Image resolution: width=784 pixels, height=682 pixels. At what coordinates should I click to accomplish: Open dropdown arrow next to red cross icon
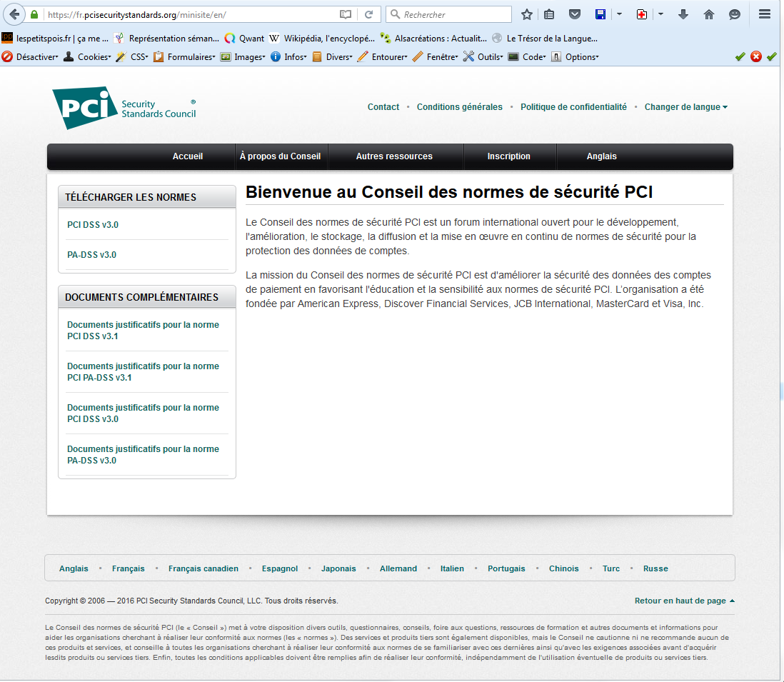point(660,14)
